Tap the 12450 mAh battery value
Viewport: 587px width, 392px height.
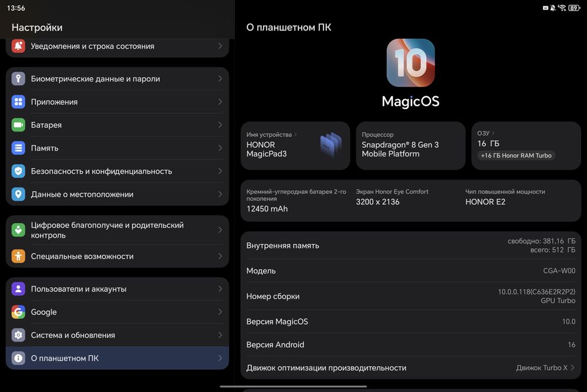pyautogui.click(x=267, y=209)
